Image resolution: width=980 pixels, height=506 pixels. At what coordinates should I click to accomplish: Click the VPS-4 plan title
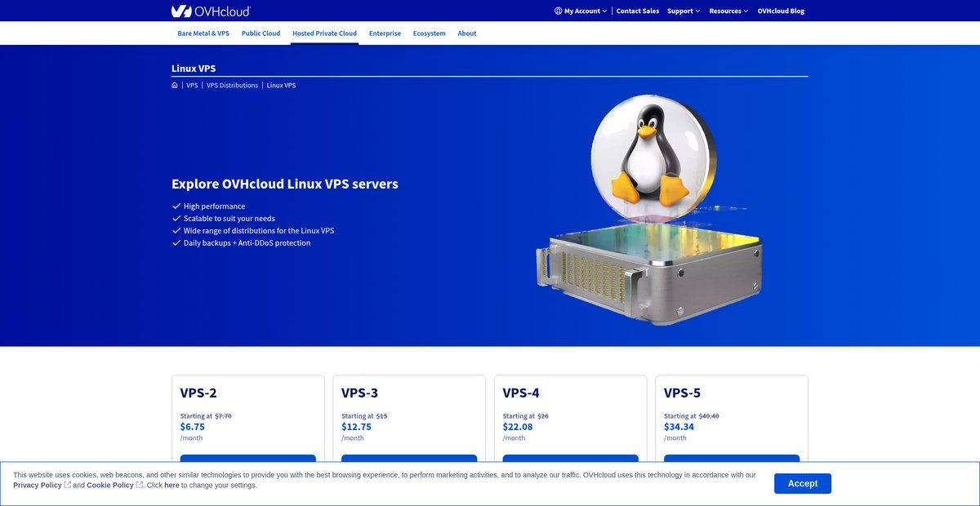click(x=521, y=393)
